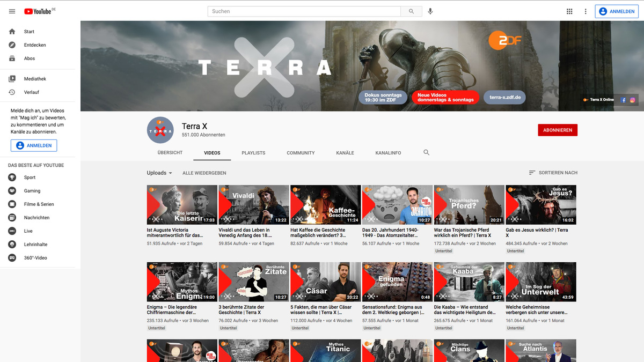This screenshot has width=644, height=362.
Task: Toggle the navigation drawer with the hamburger menu
Action: [x=12, y=11]
